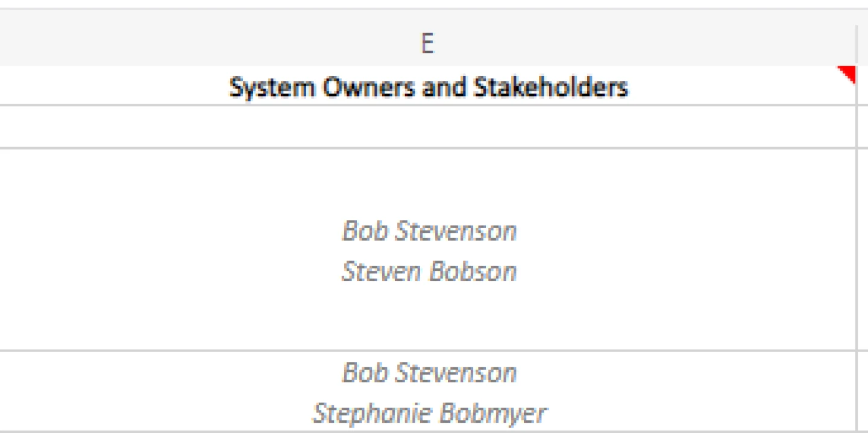Select the "System Owners and Stakeholders" cell
This screenshot has height=433, width=868.
pyautogui.click(x=428, y=87)
